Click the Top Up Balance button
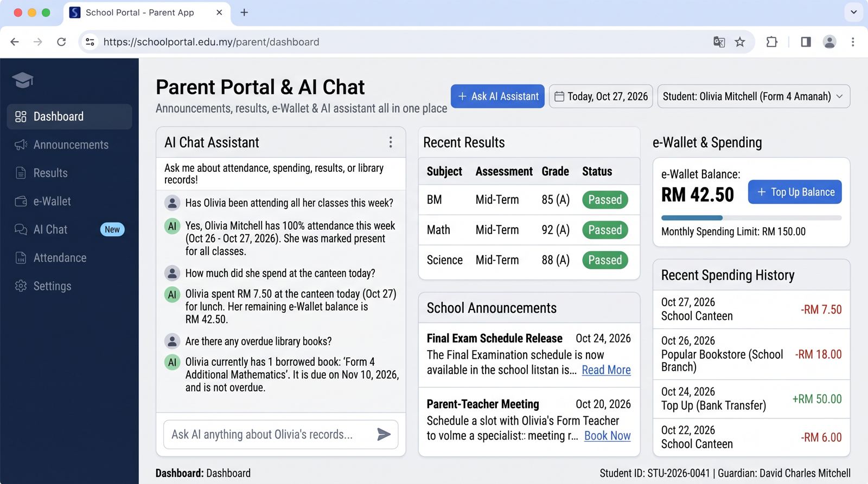The image size is (868, 484). 795,192
